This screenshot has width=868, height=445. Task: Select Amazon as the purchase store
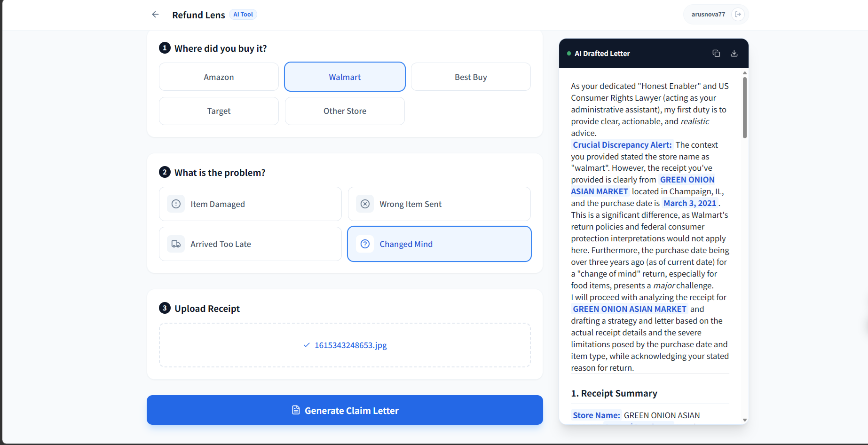coord(218,77)
